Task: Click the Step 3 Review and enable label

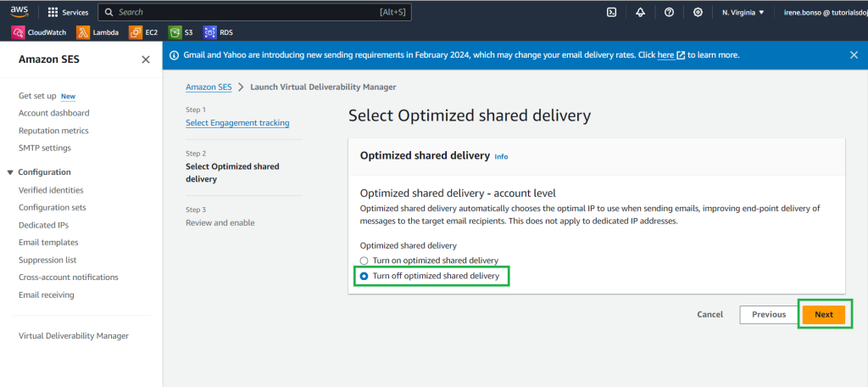Action: pyautogui.click(x=220, y=223)
